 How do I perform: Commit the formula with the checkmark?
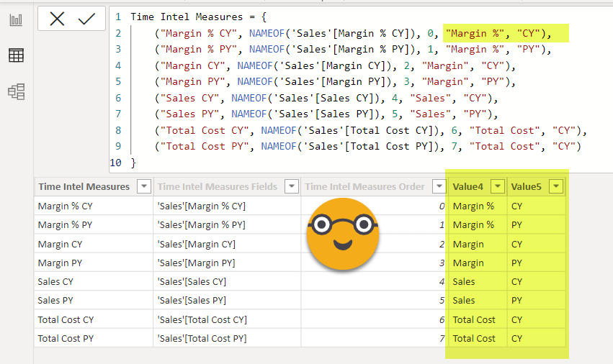tap(87, 19)
